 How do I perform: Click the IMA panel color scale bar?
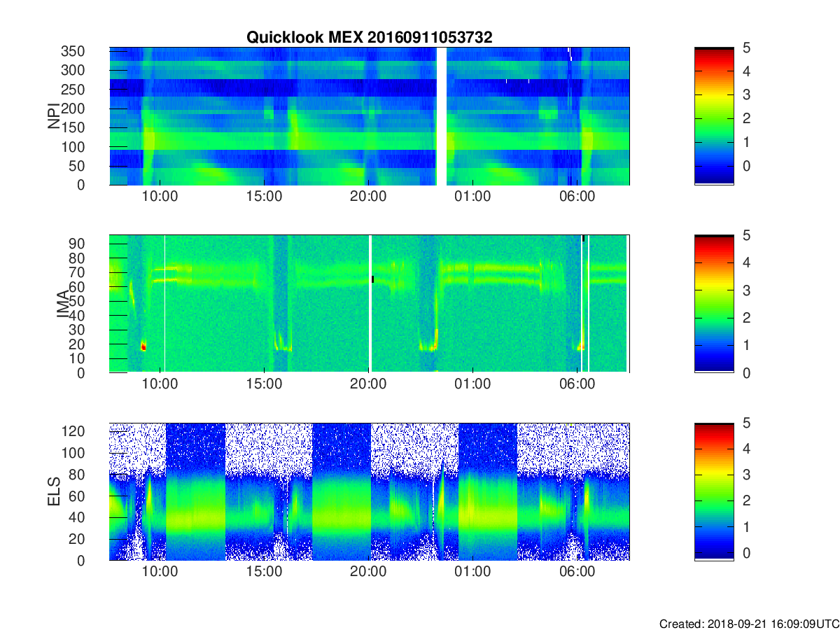click(714, 304)
